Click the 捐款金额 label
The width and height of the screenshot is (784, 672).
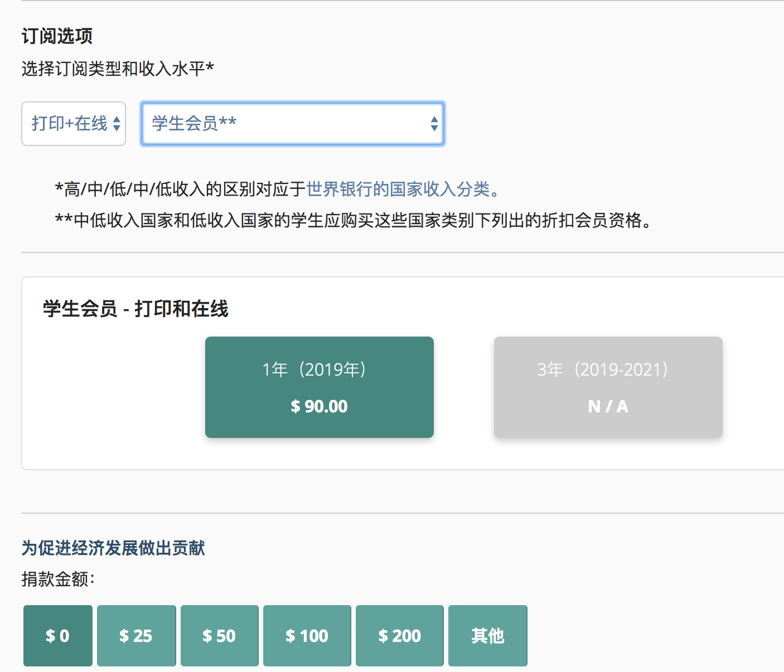(58, 580)
